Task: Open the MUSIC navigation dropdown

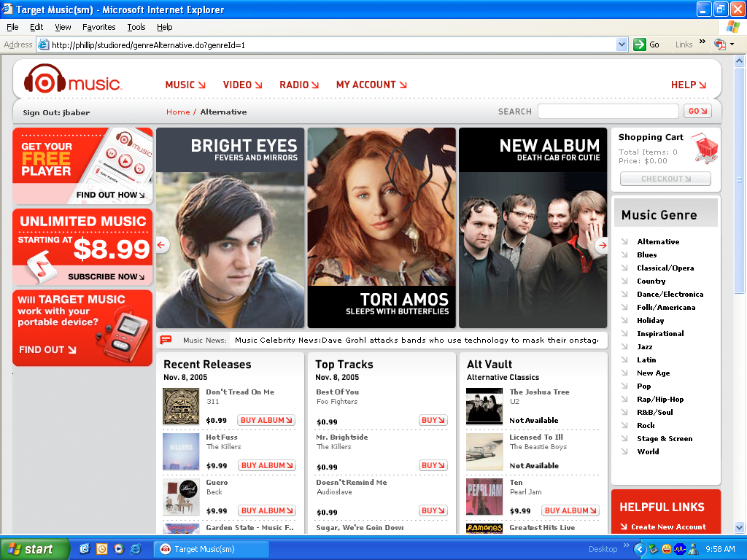Action: coord(185,85)
